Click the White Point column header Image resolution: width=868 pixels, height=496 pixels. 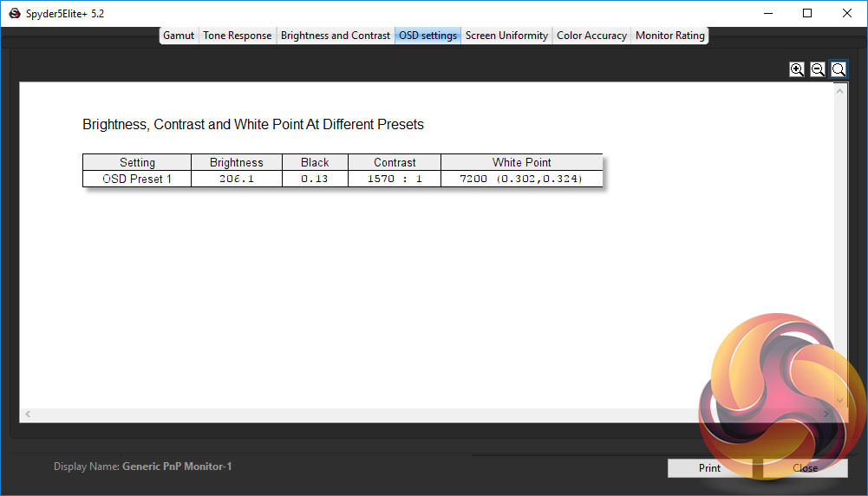(521, 162)
